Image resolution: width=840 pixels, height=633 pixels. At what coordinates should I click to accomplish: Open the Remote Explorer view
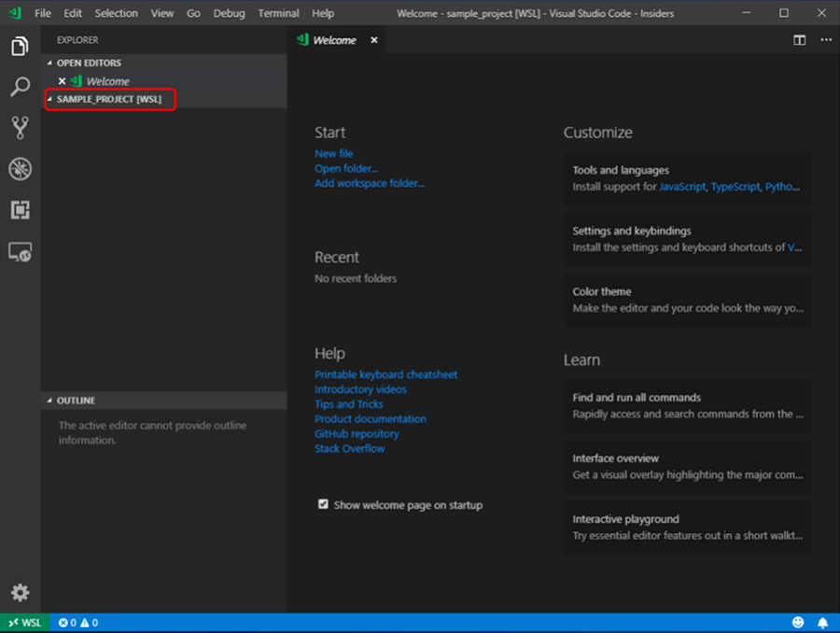pyautogui.click(x=20, y=251)
